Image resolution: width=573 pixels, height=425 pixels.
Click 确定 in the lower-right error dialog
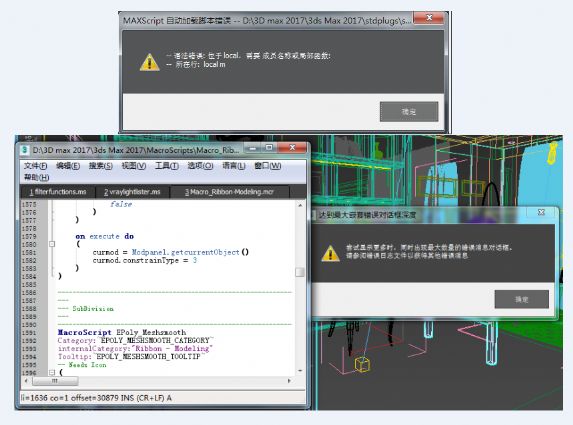tap(521, 300)
